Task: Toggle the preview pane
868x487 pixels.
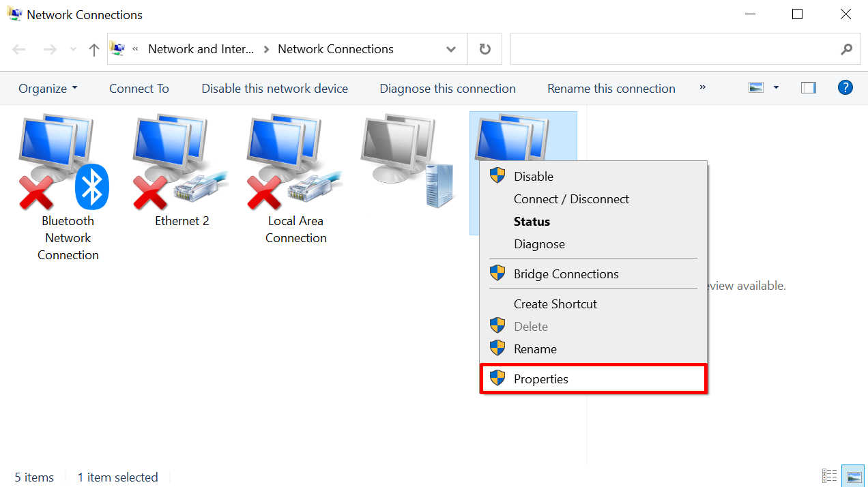Action: (808, 87)
